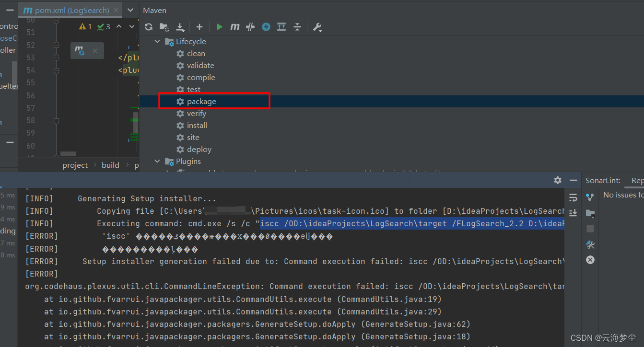The width and height of the screenshot is (644, 347).
Task: Collapse the Plugins node
Action: (x=157, y=162)
